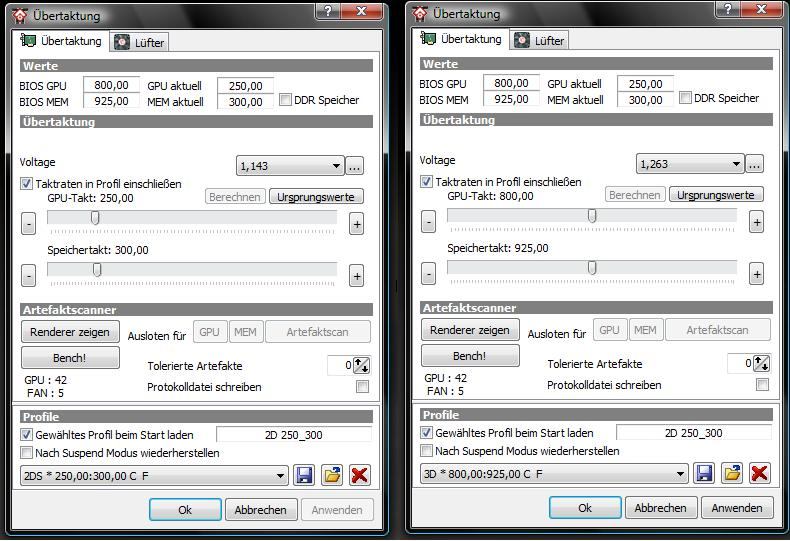
Task: Confirm with Ok in right window
Action: (x=585, y=508)
